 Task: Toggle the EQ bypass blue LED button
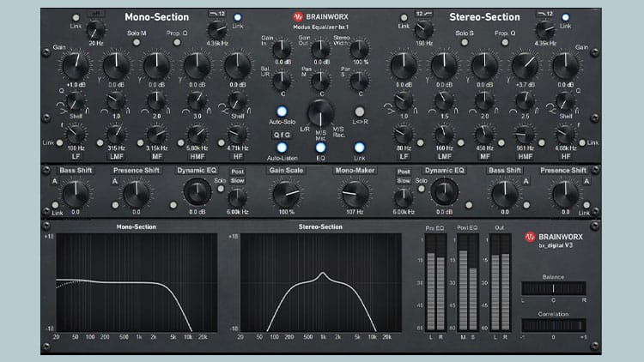point(320,148)
